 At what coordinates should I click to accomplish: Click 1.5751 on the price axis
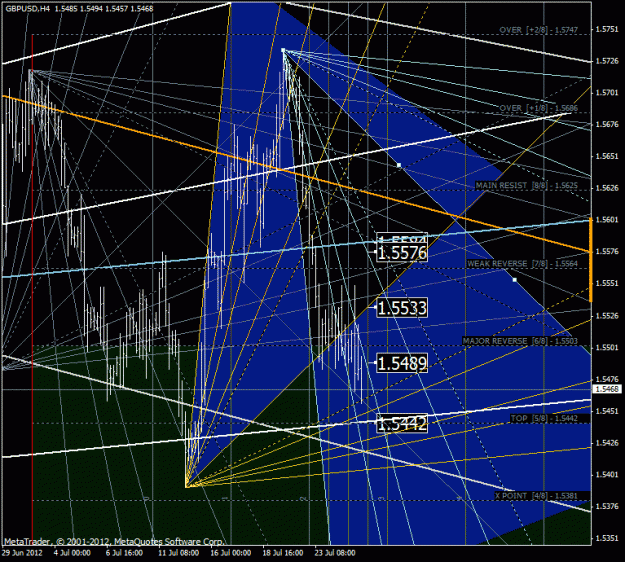point(607,29)
